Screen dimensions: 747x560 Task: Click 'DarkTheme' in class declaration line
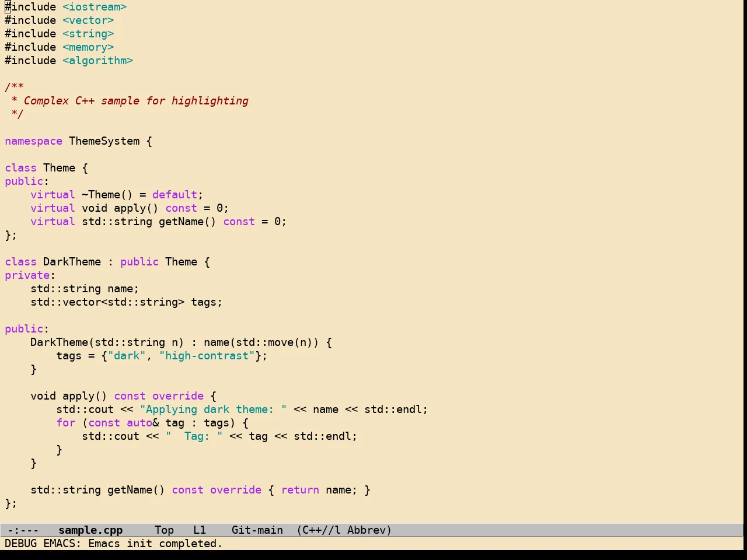(72, 262)
